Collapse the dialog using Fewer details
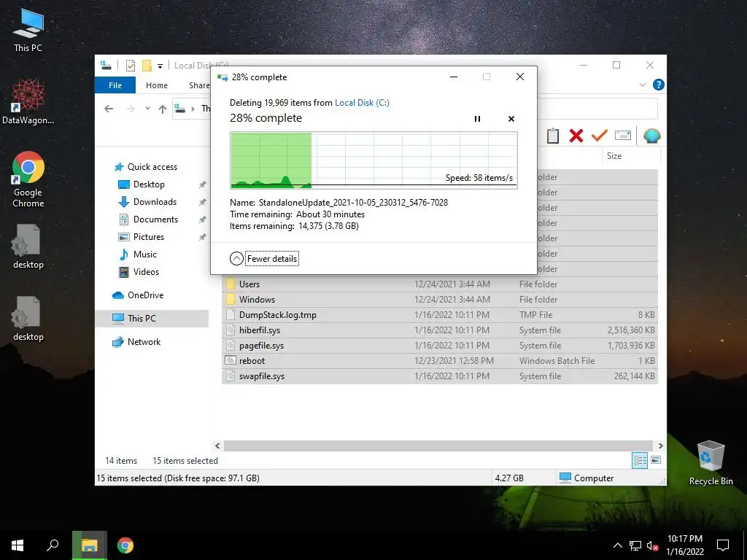The height and width of the screenshot is (560, 747). [x=264, y=259]
